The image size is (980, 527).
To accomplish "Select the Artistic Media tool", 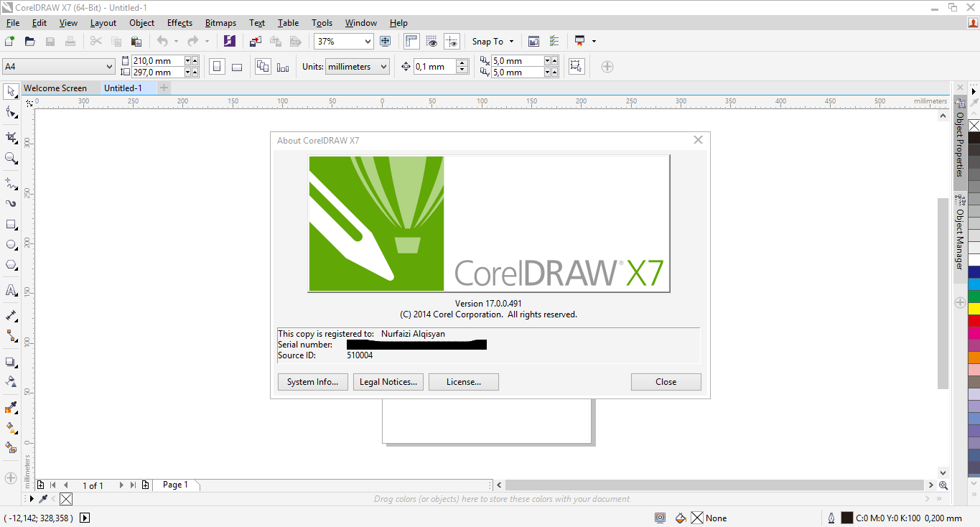I will pos(11,204).
